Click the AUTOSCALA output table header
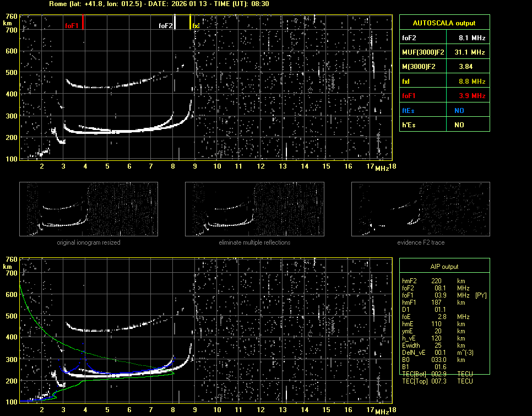The width and height of the screenshot is (532, 416). [x=444, y=23]
